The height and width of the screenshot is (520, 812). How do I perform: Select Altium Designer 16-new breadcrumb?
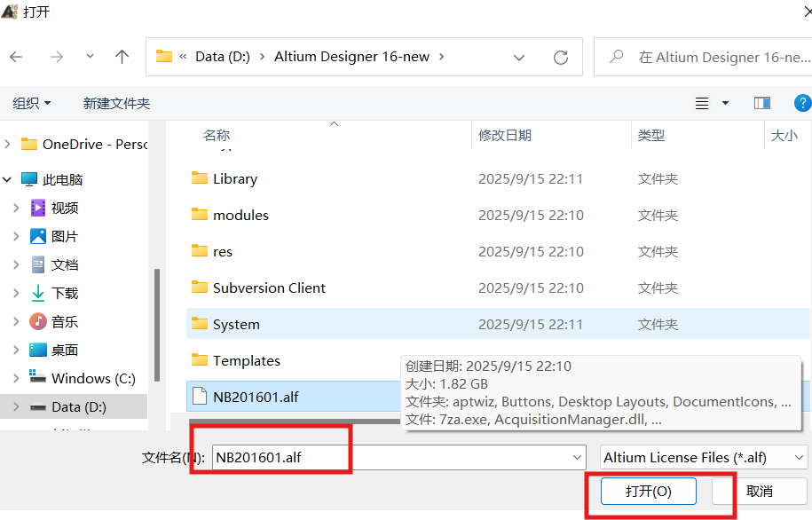(351, 57)
